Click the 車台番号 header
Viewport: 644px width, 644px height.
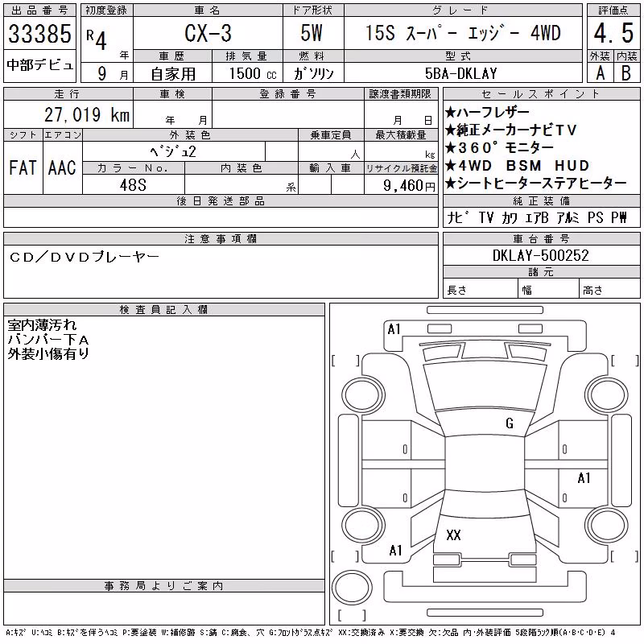(x=541, y=238)
